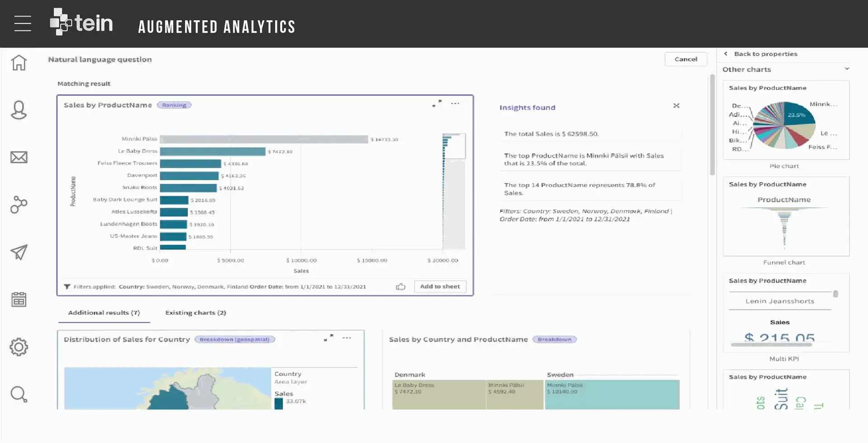Click the thumbs up like icon
Image resolution: width=868 pixels, height=443 pixels.
401,287
